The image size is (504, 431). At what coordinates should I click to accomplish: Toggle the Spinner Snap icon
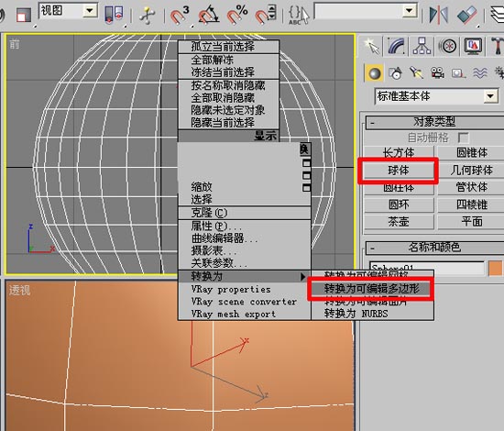tap(266, 15)
